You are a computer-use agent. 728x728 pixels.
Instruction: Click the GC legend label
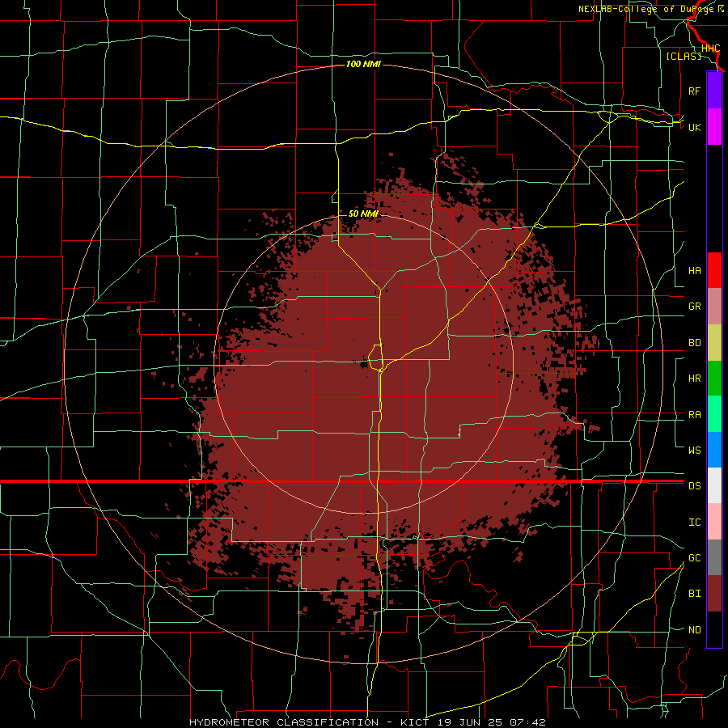(694, 558)
